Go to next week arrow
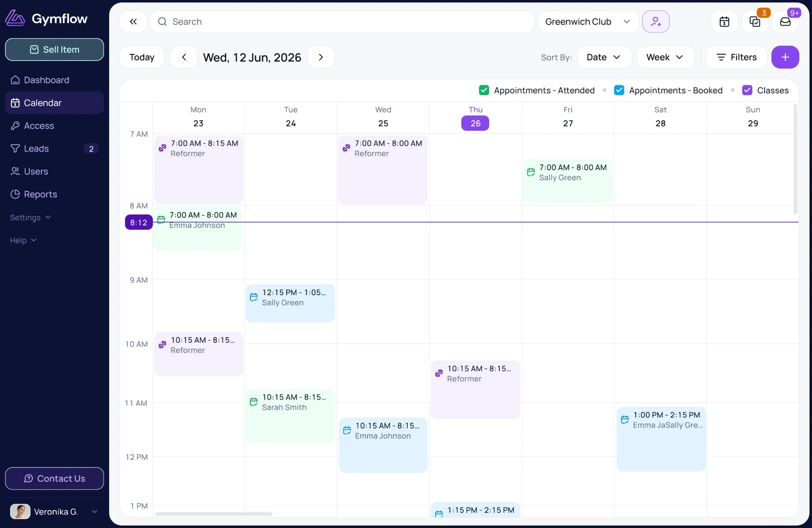Viewport: 812px width, 528px height. click(x=321, y=57)
